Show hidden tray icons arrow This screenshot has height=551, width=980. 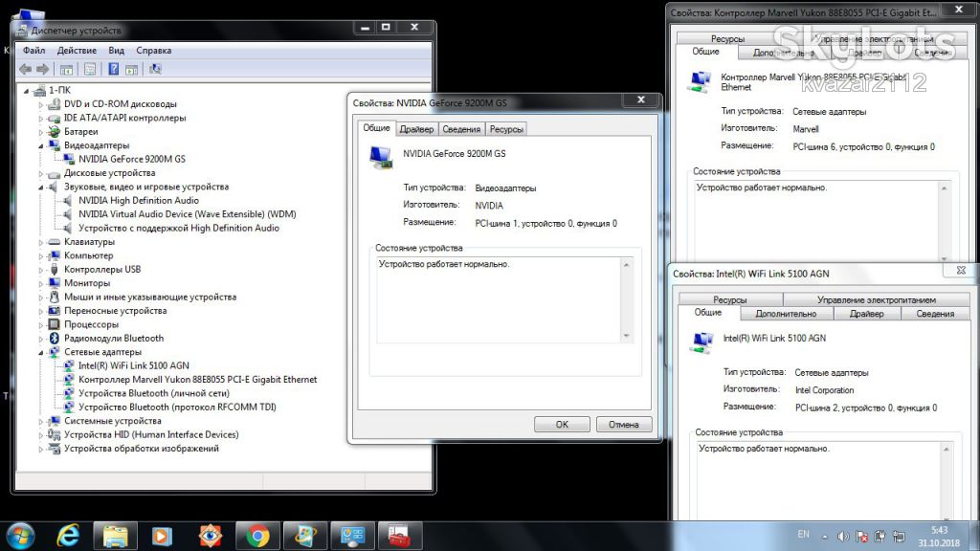pyautogui.click(x=825, y=537)
